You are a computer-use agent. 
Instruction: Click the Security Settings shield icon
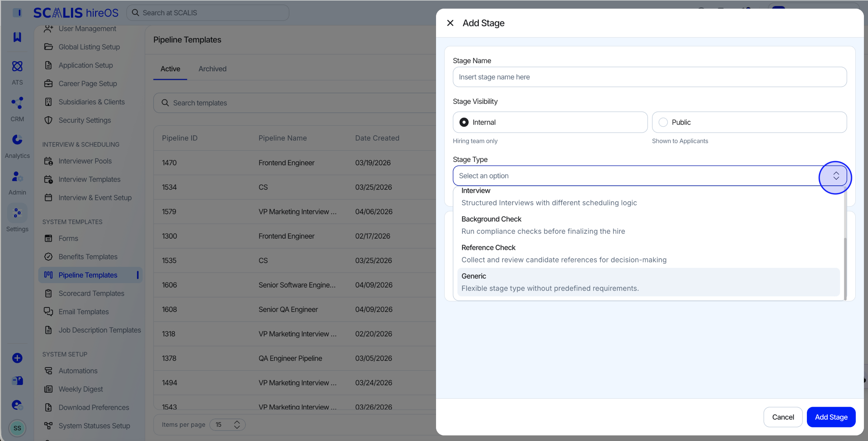[x=49, y=120]
